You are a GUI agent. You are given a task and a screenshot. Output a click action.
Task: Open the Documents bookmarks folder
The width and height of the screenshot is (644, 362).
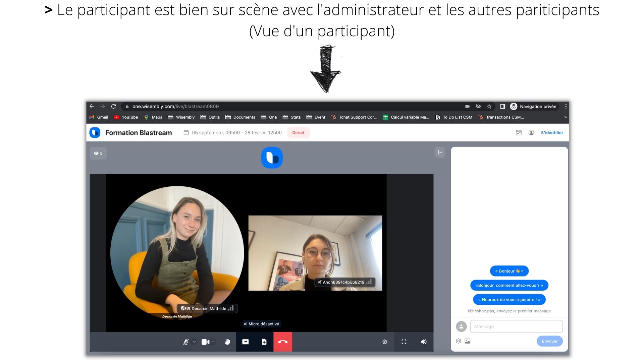pos(240,117)
